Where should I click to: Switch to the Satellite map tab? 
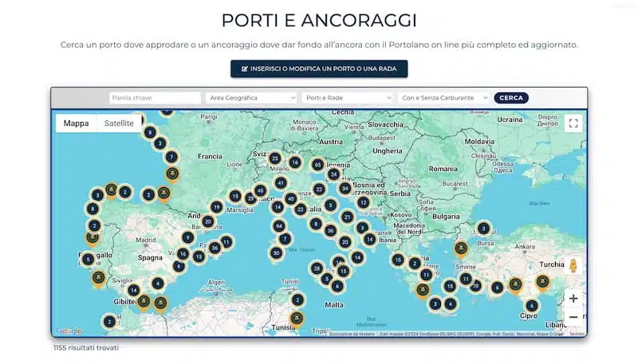pos(119,123)
